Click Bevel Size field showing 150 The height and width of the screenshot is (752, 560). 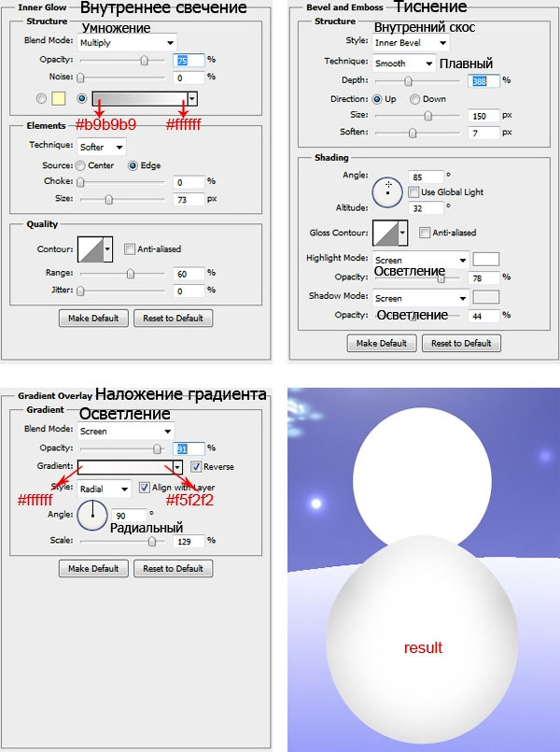483,116
